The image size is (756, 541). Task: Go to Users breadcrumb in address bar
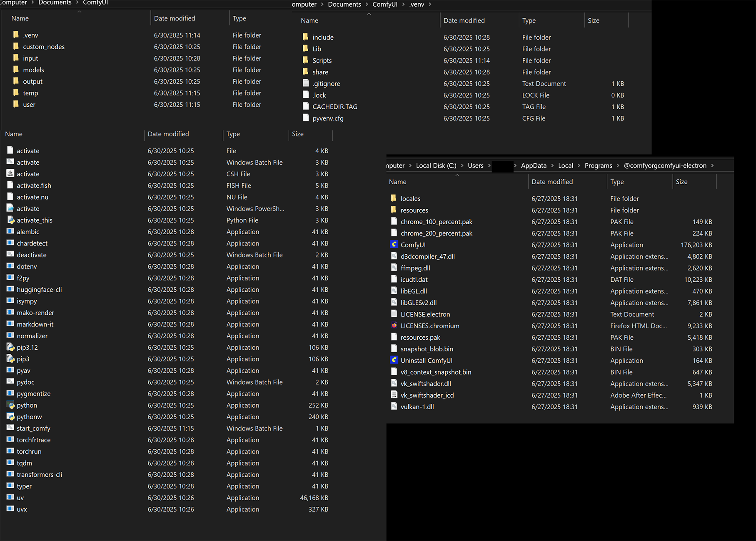pos(475,165)
